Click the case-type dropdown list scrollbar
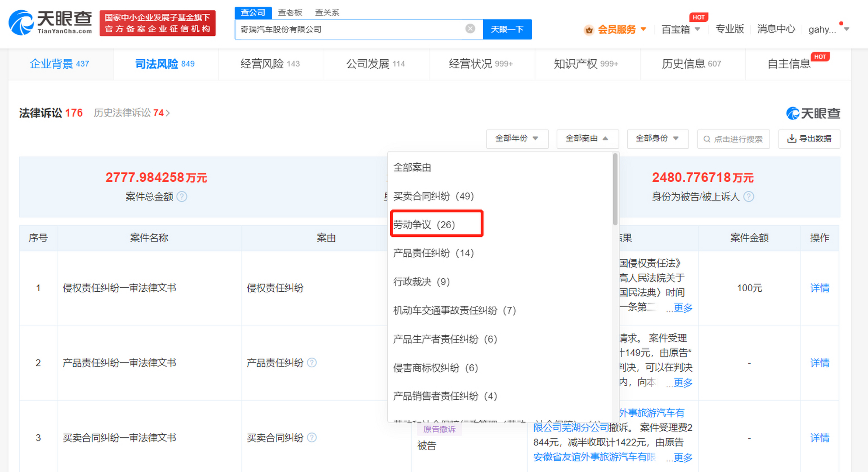Viewport: 868px width, 472px height. (615, 189)
